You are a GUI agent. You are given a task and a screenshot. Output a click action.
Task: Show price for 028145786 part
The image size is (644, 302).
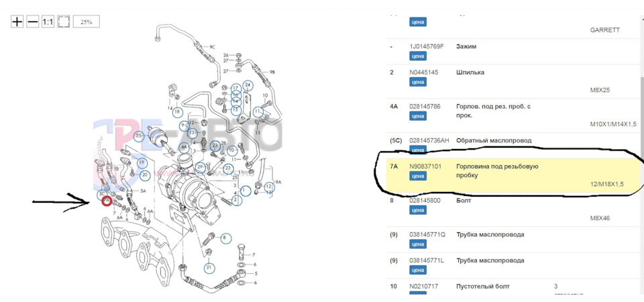(x=418, y=116)
